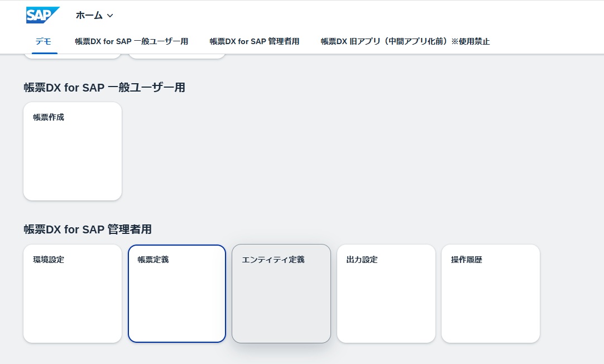Open the focused 帳票定義 tile
The width and height of the screenshot is (604, 364).
click(x=177, y=294)
